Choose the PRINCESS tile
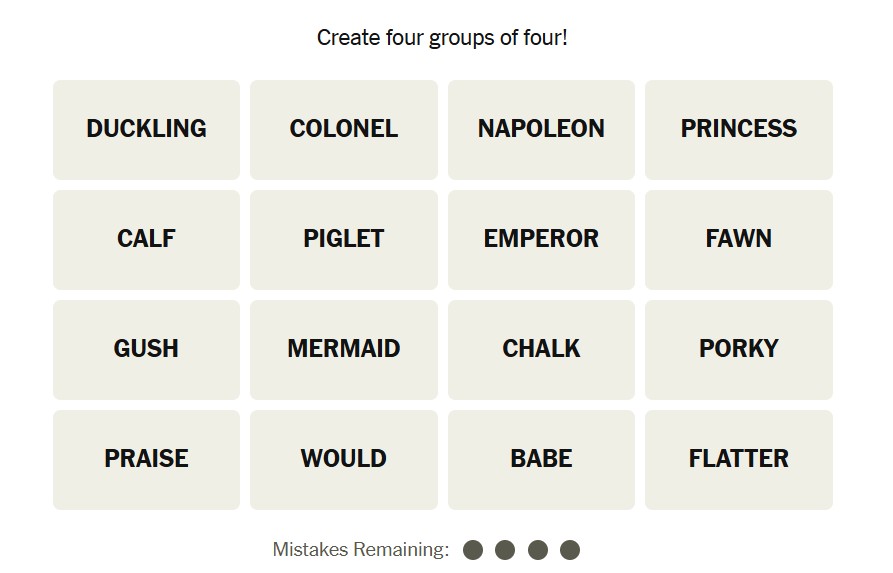893x573 pixels. click(739, 129)
